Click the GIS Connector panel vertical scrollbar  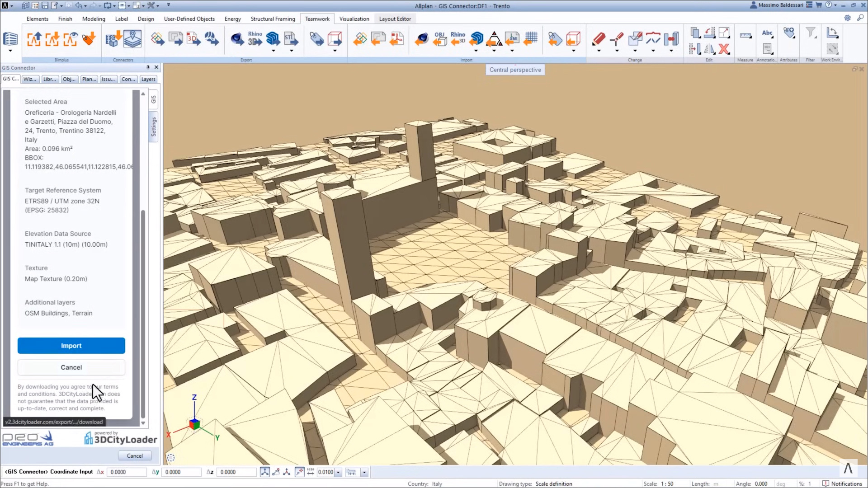pyautogui.click(x=143, y=314)
